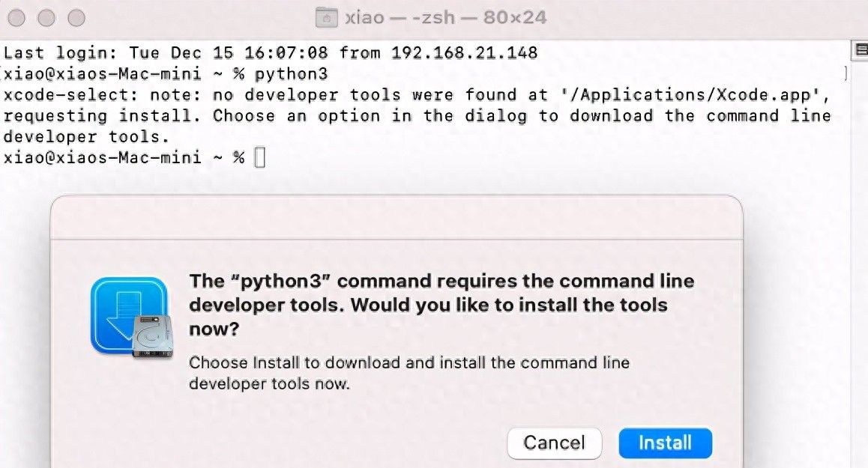Click the blue Install button
The height and width of the screenshot is (468, 868).
[665, 443]
